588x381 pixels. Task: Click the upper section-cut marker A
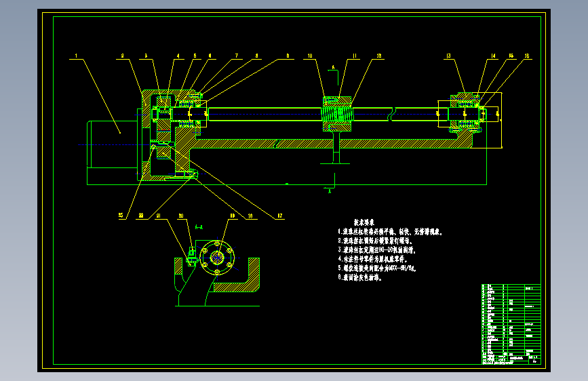[333, 68]
